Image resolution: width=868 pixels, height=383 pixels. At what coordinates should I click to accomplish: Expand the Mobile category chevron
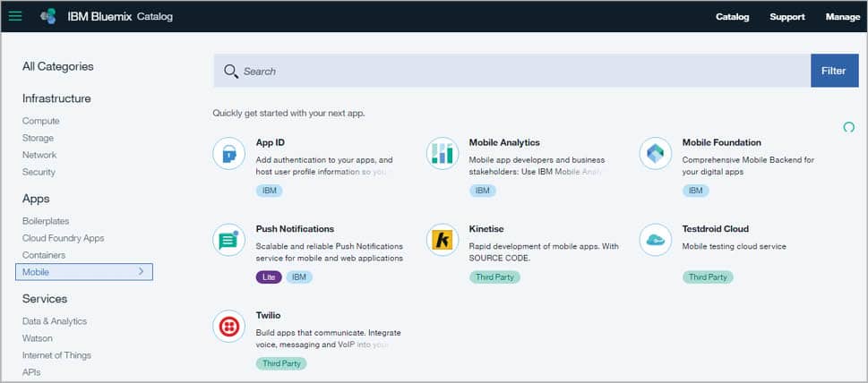141,272
